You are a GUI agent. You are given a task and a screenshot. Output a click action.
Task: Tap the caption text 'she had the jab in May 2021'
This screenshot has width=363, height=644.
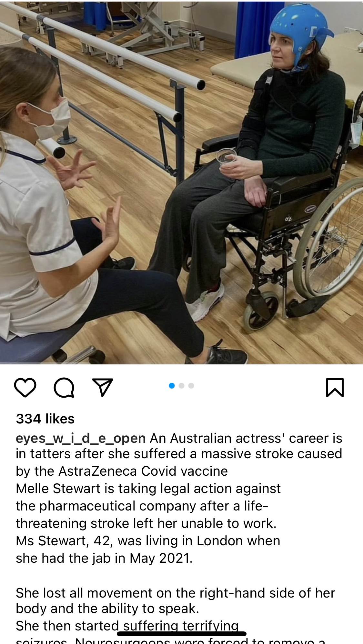104,558
